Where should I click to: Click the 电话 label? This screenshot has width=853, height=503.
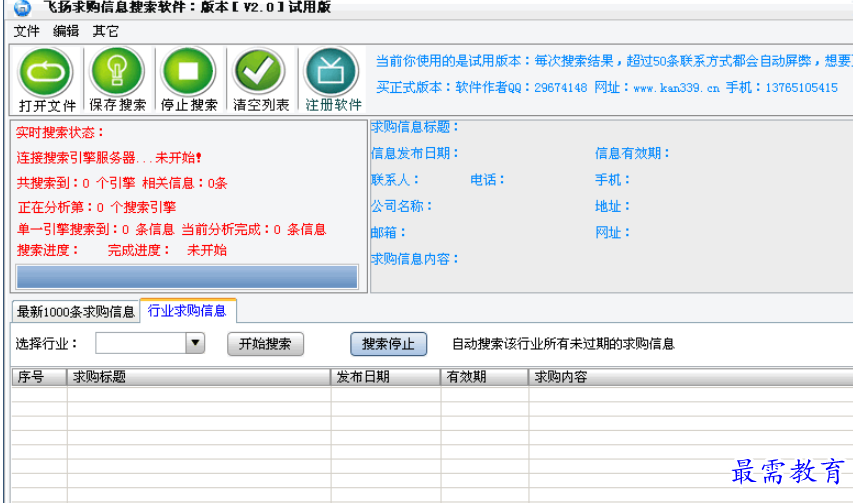[487, 179]
